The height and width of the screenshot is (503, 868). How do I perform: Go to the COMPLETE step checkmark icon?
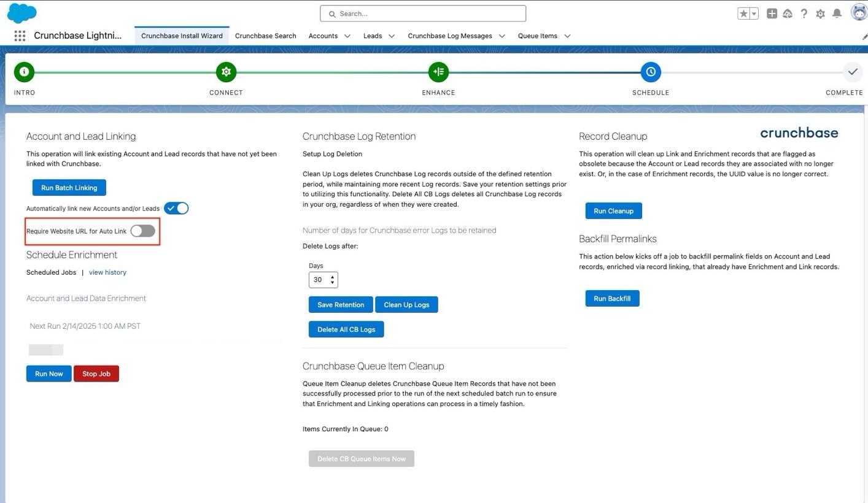point(852,72)
